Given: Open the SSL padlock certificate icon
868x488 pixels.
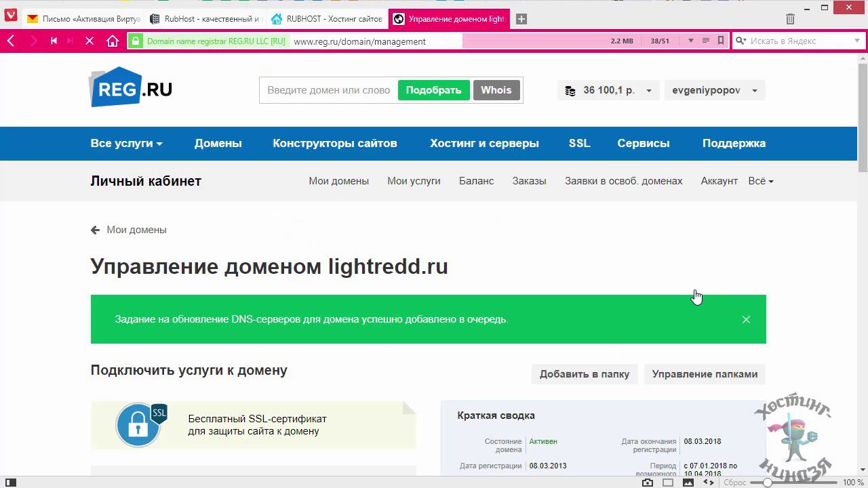Looking at the screenshot, I should point(140,425).
